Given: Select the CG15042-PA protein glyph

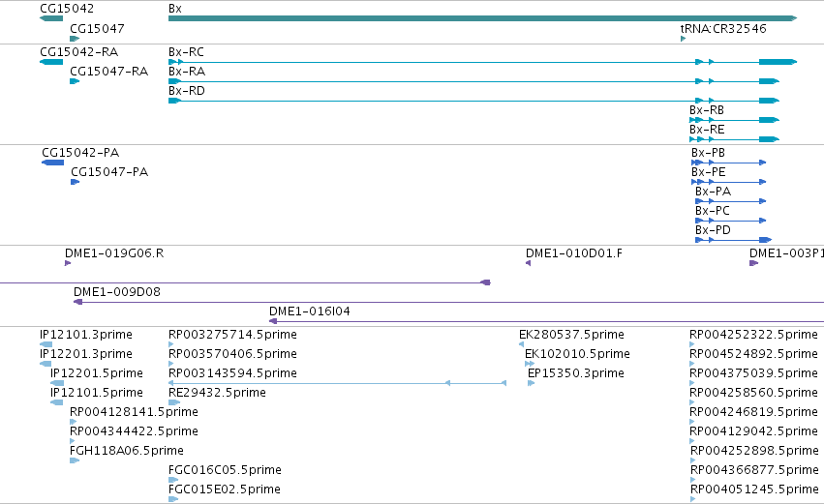Looking at the screenshot, I should (x=53, y=163).
